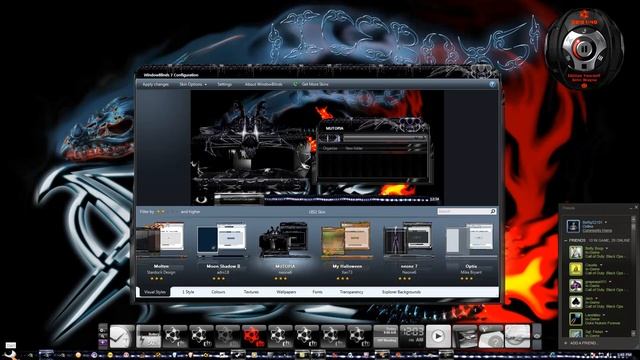Image resolution: width=640 pixels, height=360 pixels.
Task: Open dropdown arrow beside yellow-avatar friend's name
Action: [601, 265]
